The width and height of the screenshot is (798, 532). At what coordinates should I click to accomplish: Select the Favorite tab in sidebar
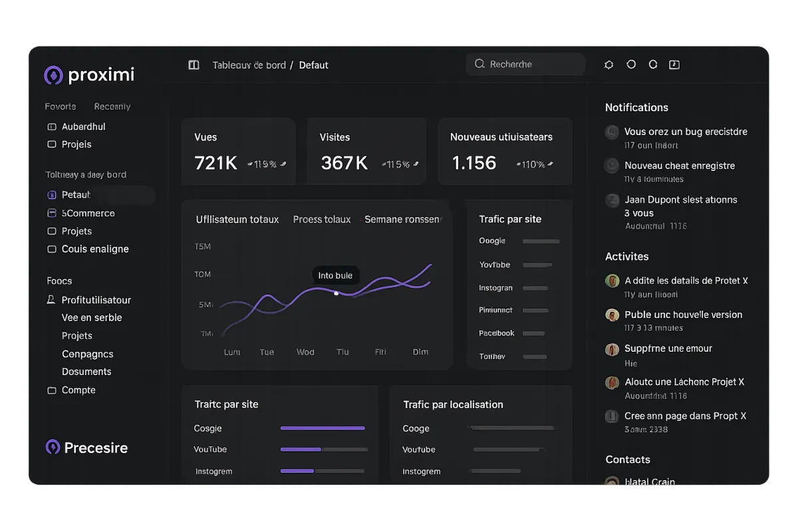tap(61, 106)
